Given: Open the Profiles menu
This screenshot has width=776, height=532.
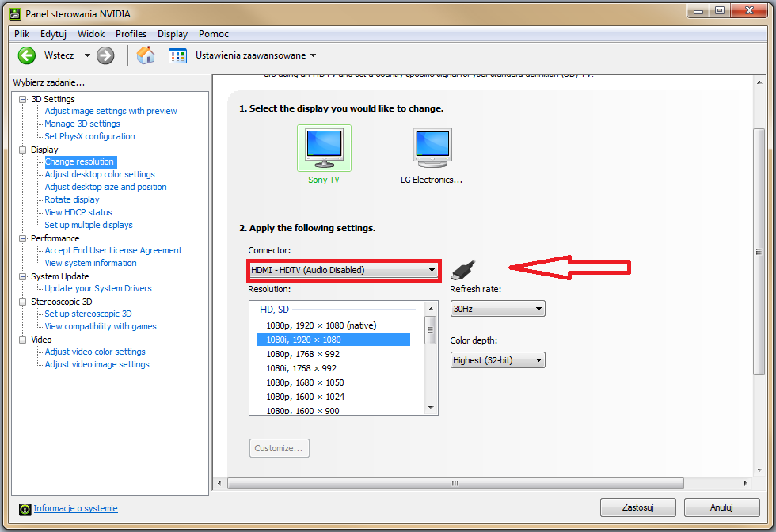Looking at the screenshot, I should pos(131,34).
